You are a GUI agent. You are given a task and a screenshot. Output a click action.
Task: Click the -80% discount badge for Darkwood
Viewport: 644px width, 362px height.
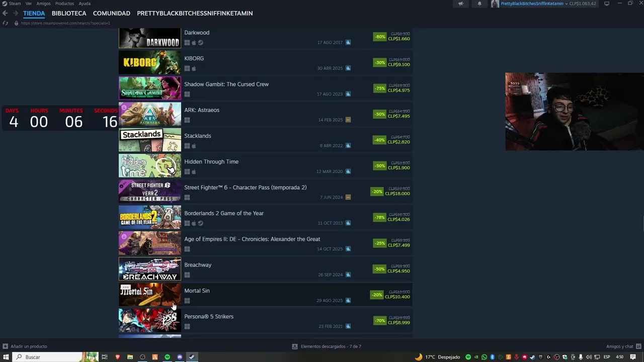click(x=380, y=36)
